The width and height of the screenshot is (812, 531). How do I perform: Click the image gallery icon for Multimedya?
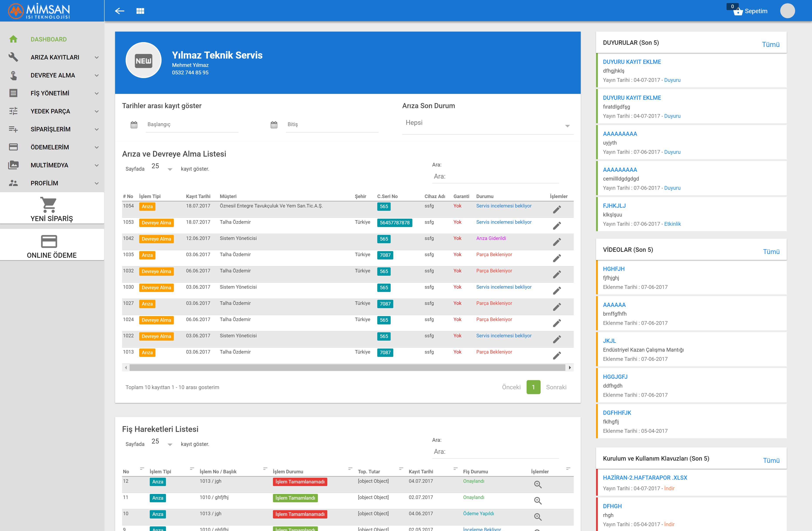coord(13,165)
